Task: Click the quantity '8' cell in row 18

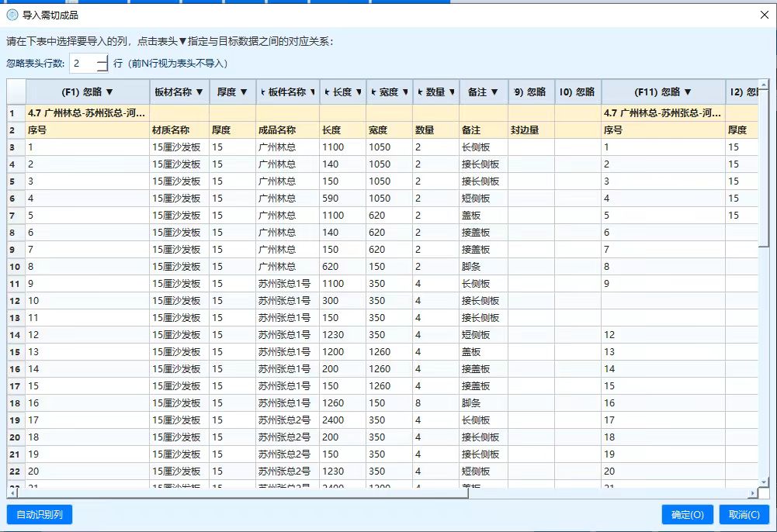Action: click(x=436, y=403)
